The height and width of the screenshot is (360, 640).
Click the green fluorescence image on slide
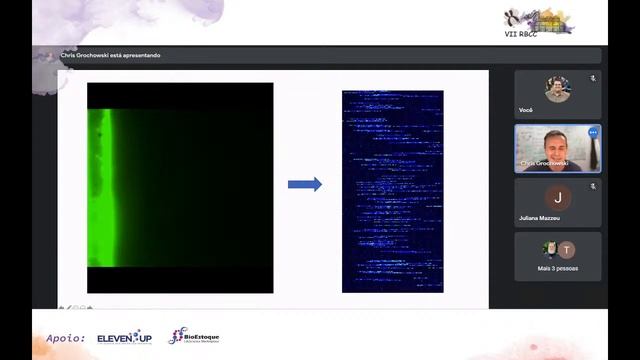[180, 188]
